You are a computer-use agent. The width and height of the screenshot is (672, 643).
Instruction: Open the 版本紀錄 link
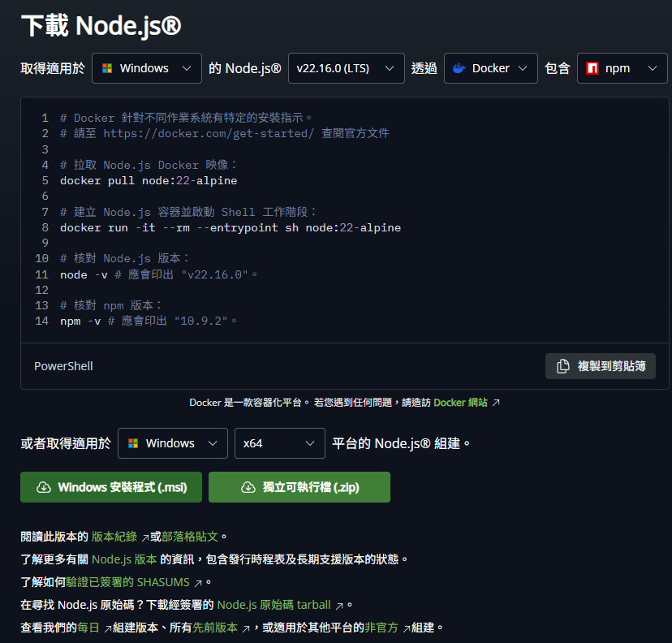(x=115, y=536)
